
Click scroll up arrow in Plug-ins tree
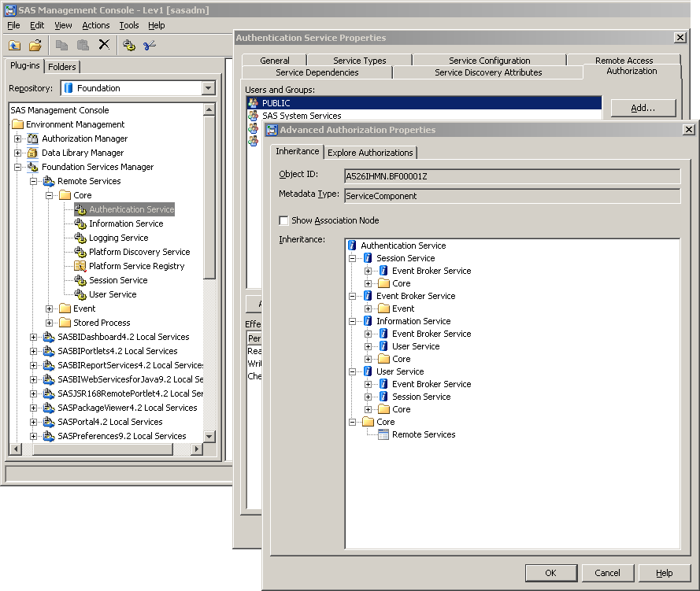pyautogui.click(x=209, y=109)
